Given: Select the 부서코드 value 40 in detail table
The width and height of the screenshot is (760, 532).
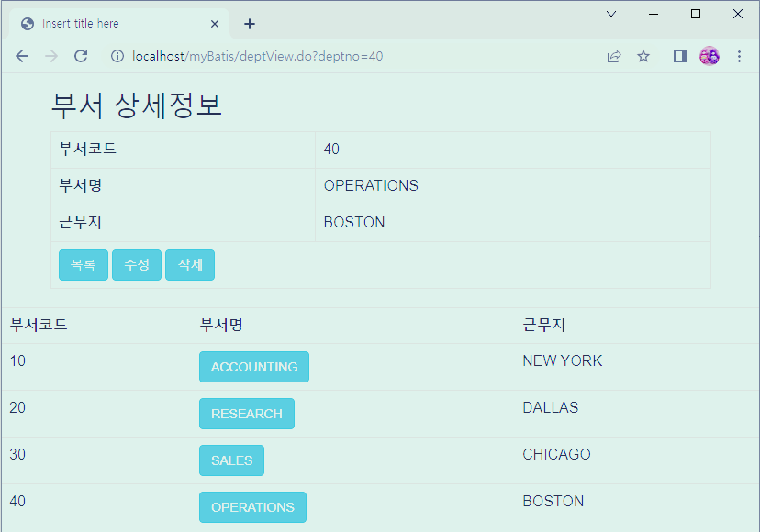Looking at the screenshot, I should click(x=331, y=149).
